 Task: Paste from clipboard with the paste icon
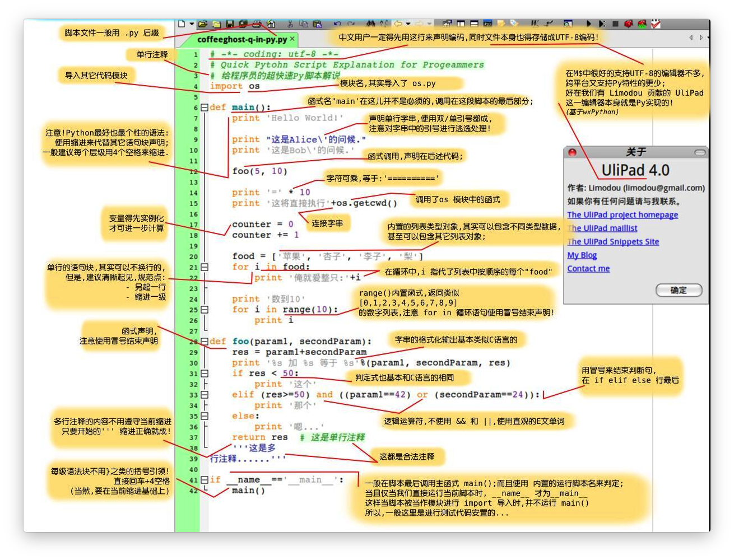(x=317, y=24)
